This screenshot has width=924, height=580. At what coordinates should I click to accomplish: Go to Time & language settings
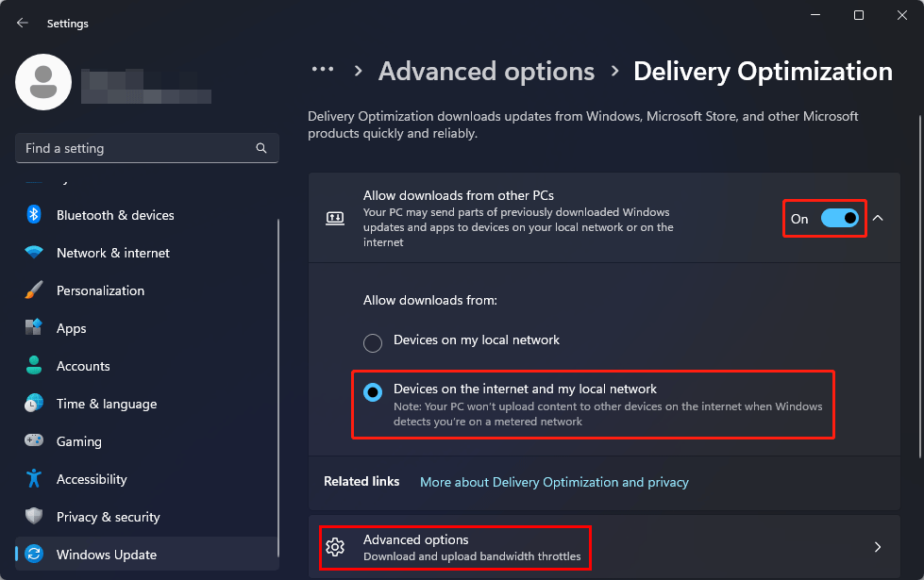106,404
